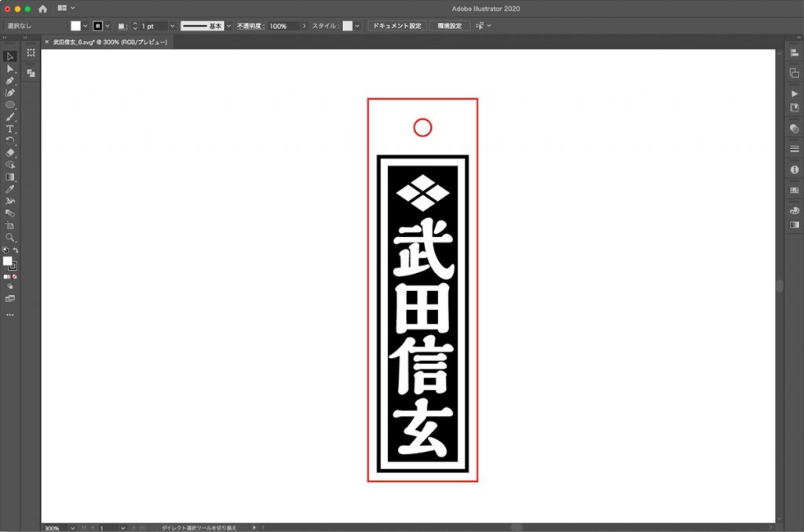The width and height of the screenshot is (804, 532).
Task: Set toolbox paint to None
Action: pos(14,277)
